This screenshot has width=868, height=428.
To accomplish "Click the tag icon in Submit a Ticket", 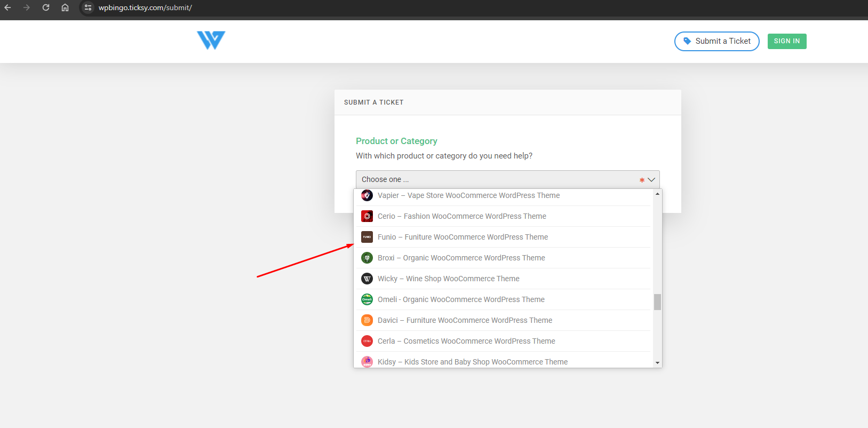I will click(x=687, y=41).
